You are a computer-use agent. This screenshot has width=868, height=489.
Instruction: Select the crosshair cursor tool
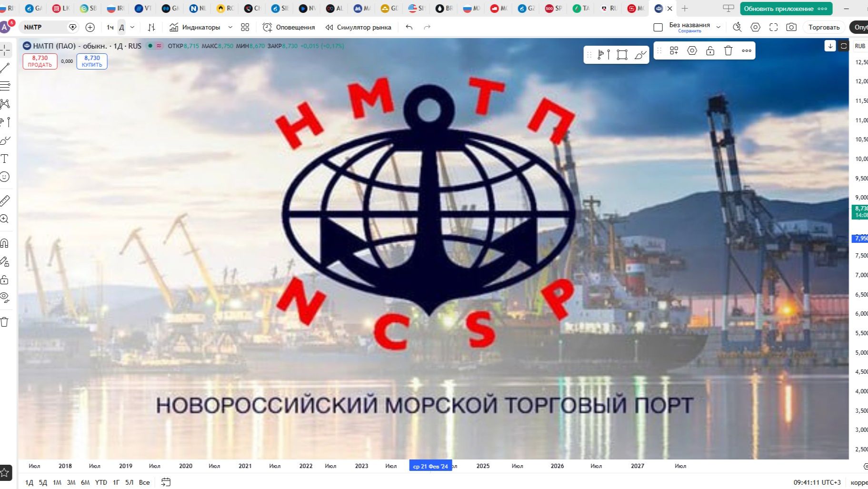tap(5, 50)
